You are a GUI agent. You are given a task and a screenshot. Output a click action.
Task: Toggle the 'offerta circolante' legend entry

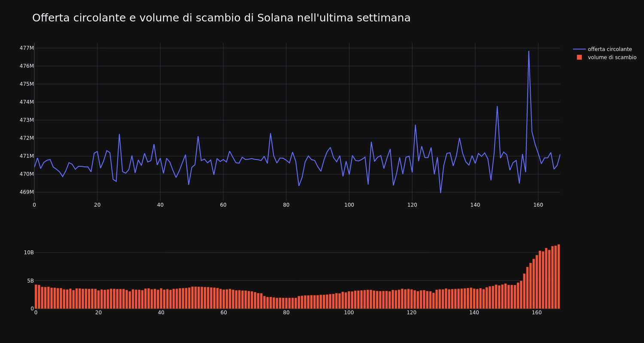(x=605, y=49)
